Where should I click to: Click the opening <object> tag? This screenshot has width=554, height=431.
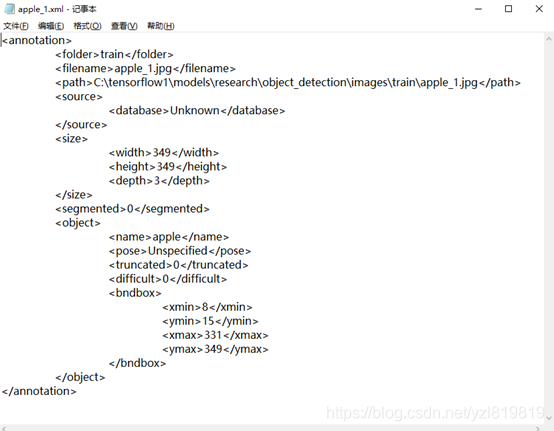[78, 223]
